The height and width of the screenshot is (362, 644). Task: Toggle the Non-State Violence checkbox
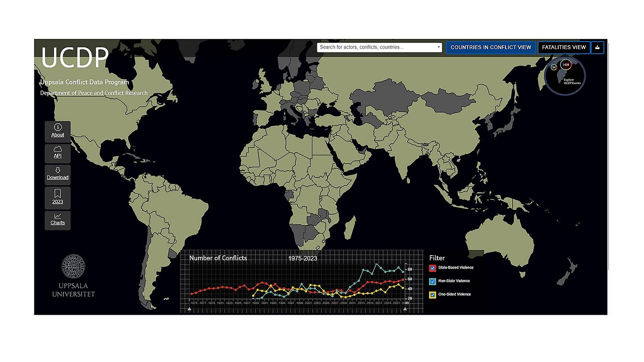[433, 282]
